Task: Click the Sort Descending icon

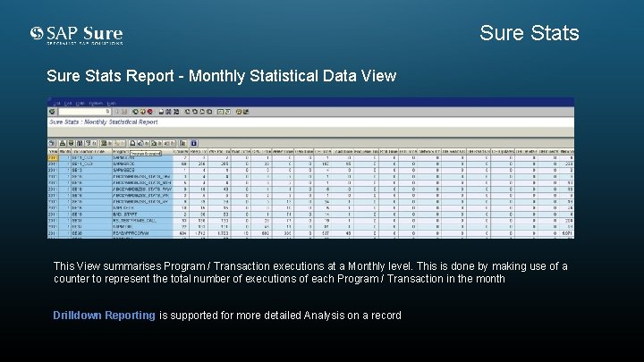Action: point(71,143)
